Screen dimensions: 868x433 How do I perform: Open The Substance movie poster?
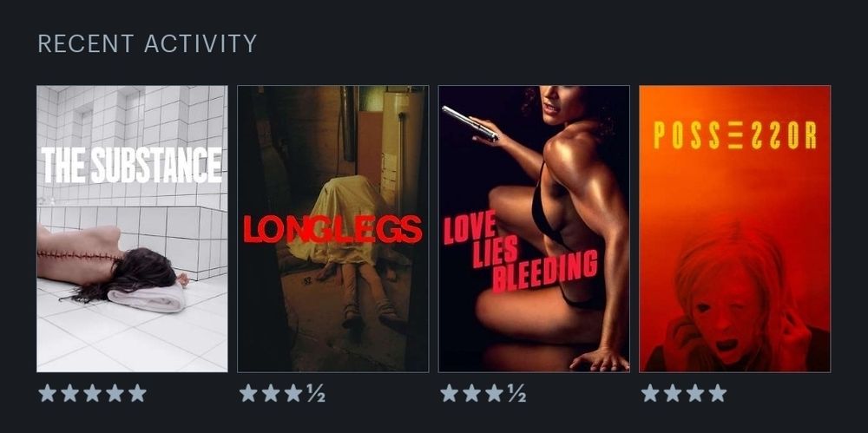132,229
